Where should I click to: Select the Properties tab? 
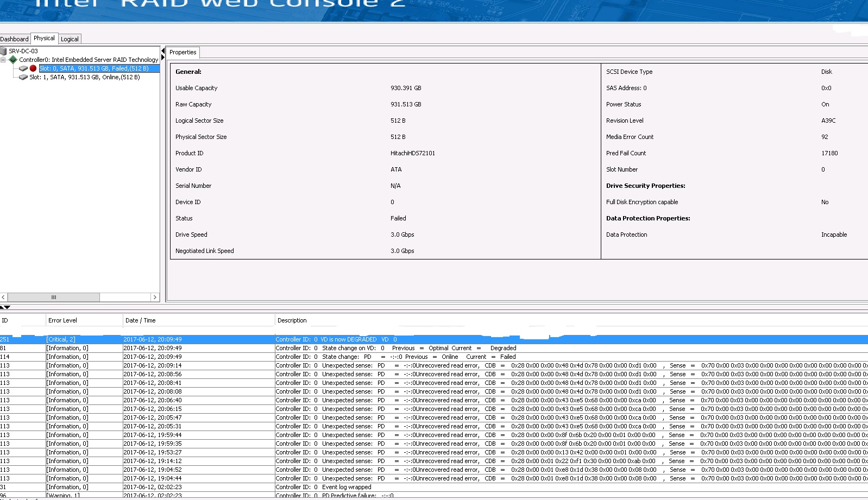point(183,53)
